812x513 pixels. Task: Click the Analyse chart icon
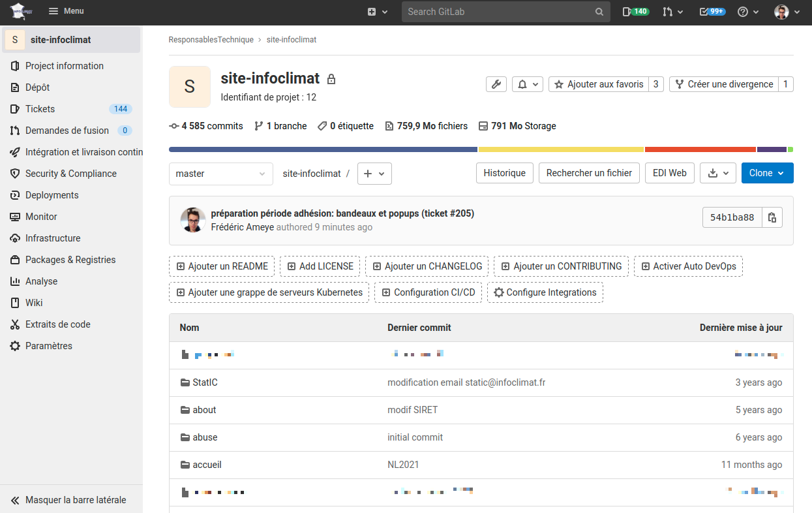(15, 281)
